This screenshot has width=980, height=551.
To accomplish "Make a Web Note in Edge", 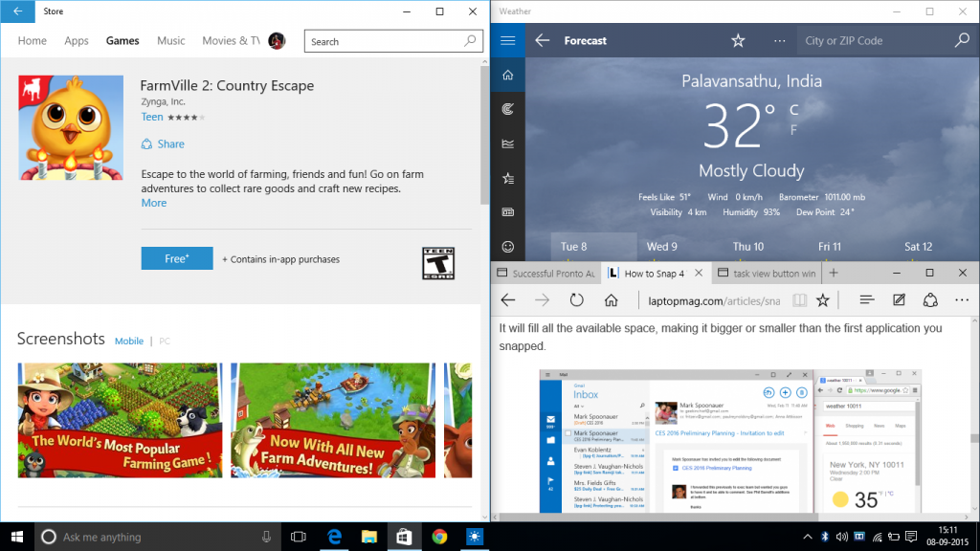I will pyautogui.click(x=899, y=300).
